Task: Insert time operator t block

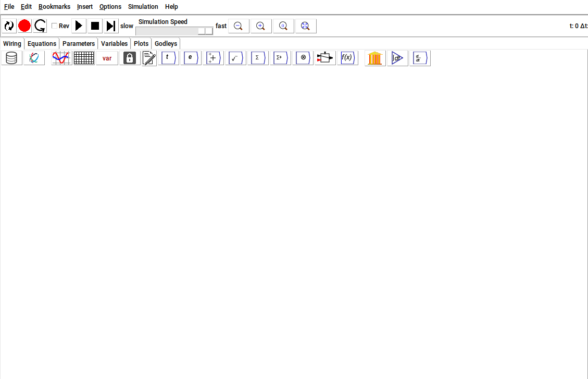Action: pyautogui.click(x=168, y=58)
